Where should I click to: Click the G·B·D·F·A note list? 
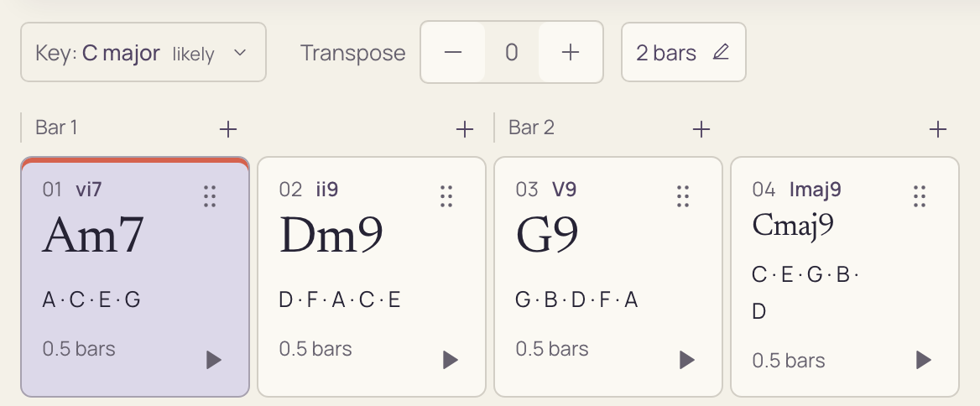[576, 299]
